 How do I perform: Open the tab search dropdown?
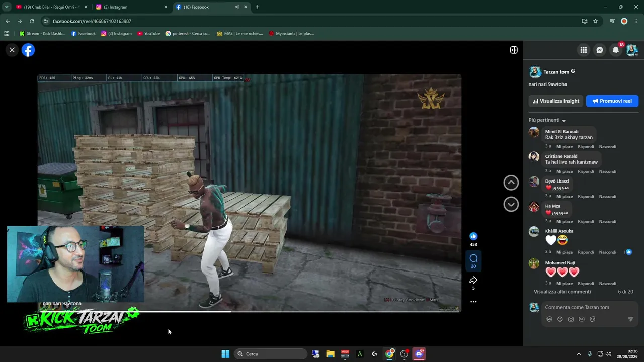7,7
